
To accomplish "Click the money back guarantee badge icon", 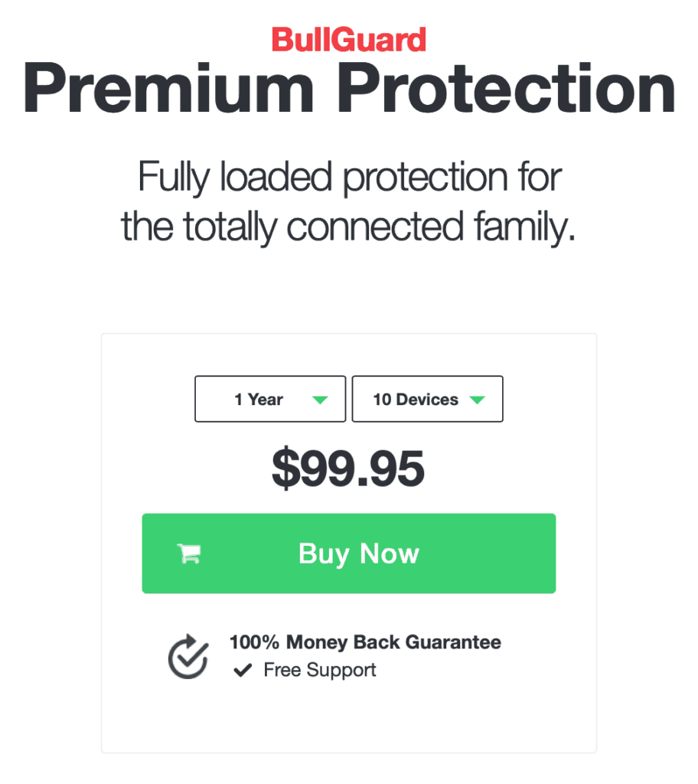I will click(x=188, y=656).
